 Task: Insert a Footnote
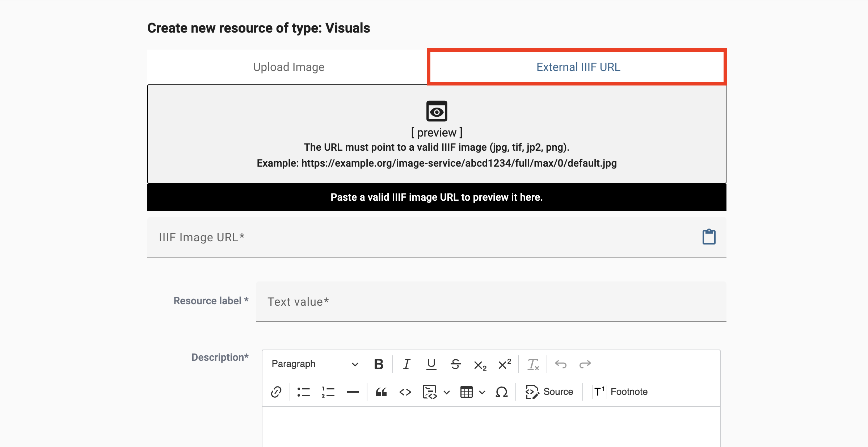click(620, 392)
